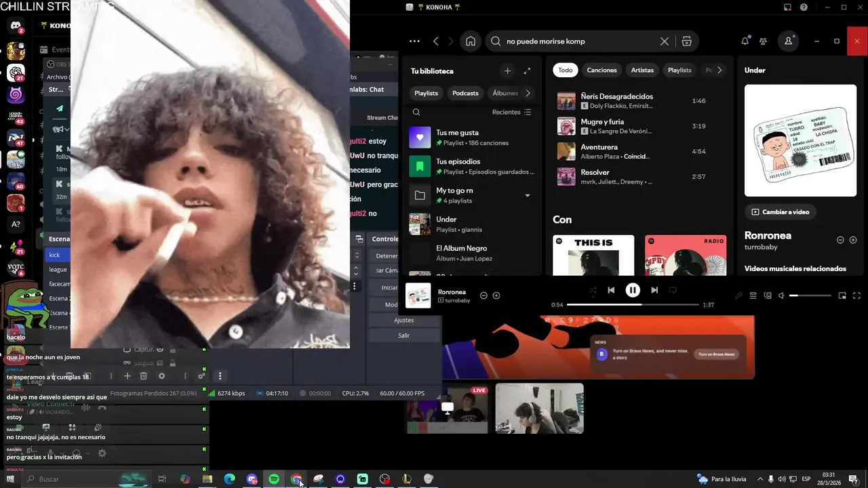The height and width of the screenshot is (488, 868).
Task: Filter library by Playlists chip
Action: [426, 93]
